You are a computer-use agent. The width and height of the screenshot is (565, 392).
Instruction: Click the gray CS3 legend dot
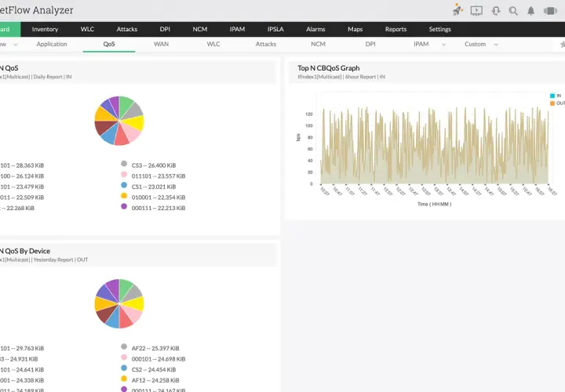(x=124, y=164)
